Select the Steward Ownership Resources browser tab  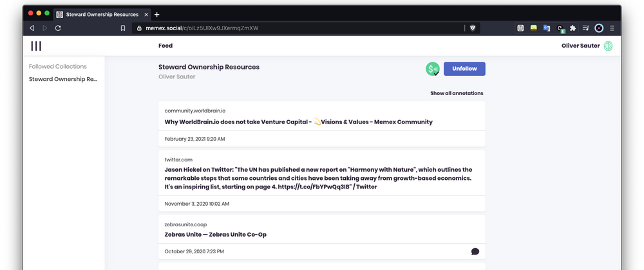pos(102,14)
